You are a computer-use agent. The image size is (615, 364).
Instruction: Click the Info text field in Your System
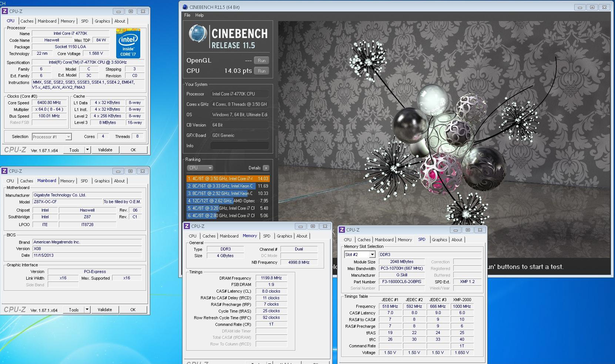click(239, 146)
